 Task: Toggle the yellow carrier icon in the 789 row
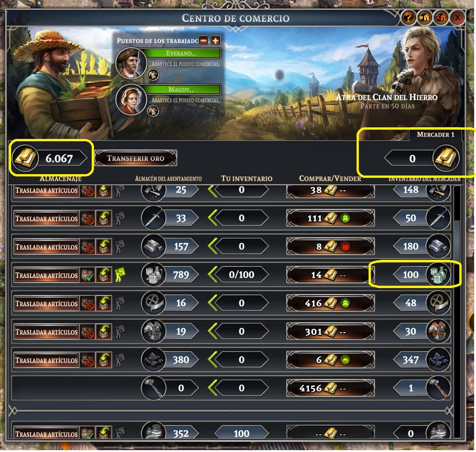(x=120, y=275)
